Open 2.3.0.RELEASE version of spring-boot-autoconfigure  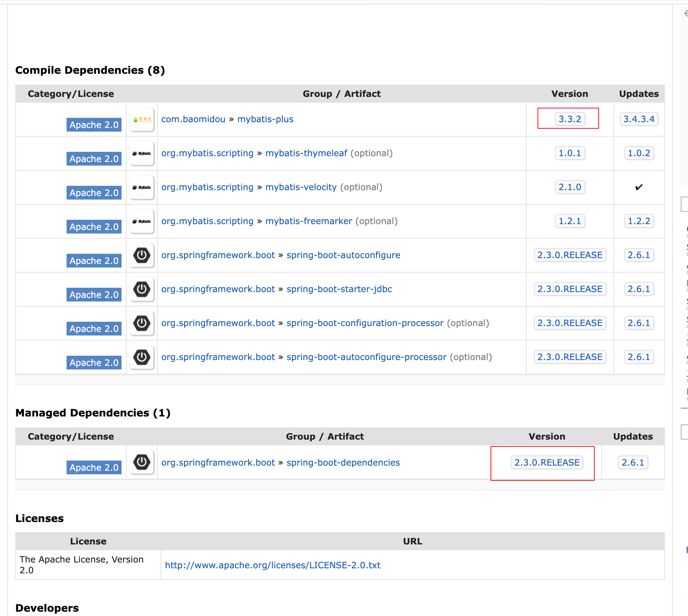570,255
